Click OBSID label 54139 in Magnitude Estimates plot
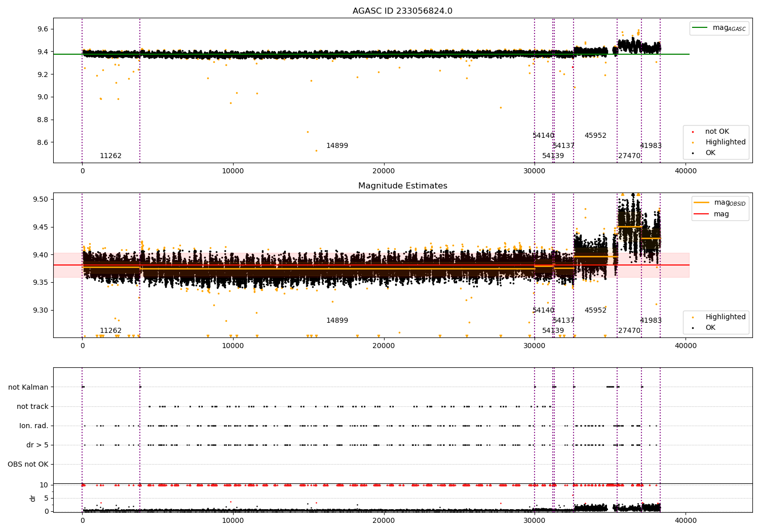This screenshot has height=532, width=760. coord(553,330)
